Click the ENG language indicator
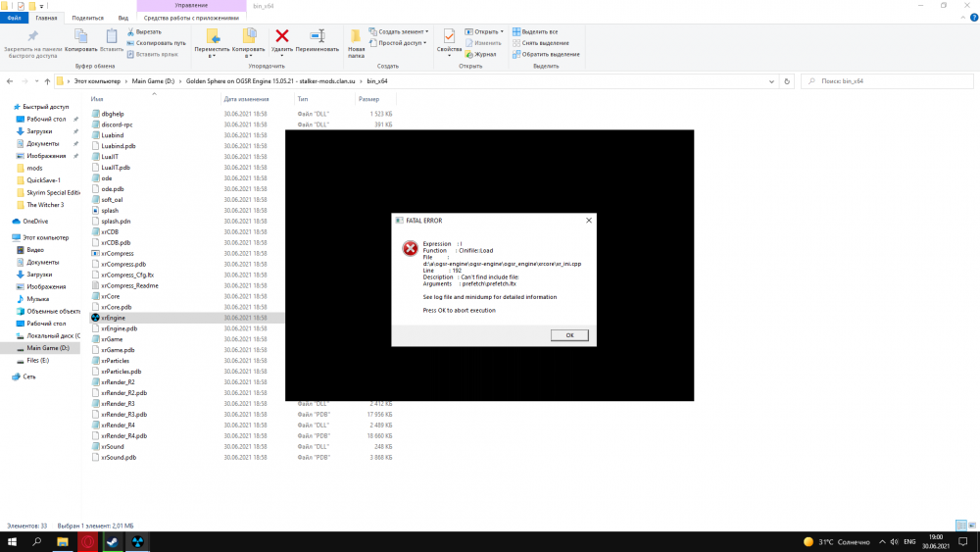 [909, 542]
